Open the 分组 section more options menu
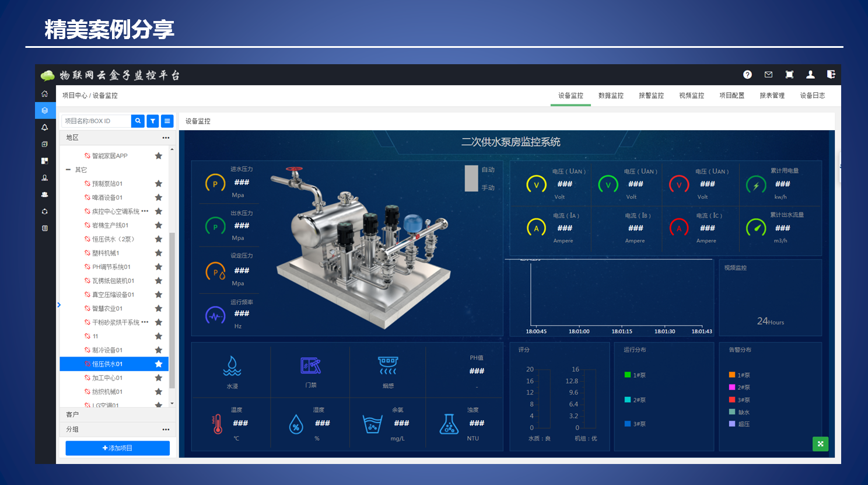868x485 pixels. pyautogui.click(x=166, y=430)
